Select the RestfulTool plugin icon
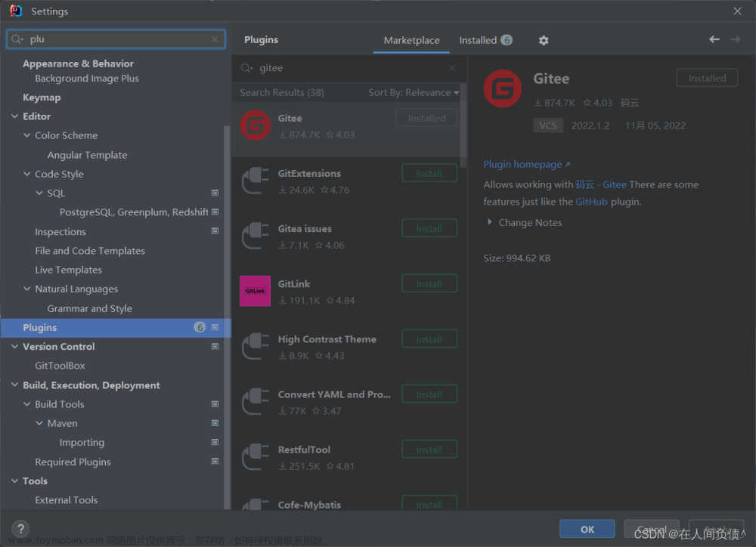The height and width of the screenshot is (547, 756). pos(255,457)
